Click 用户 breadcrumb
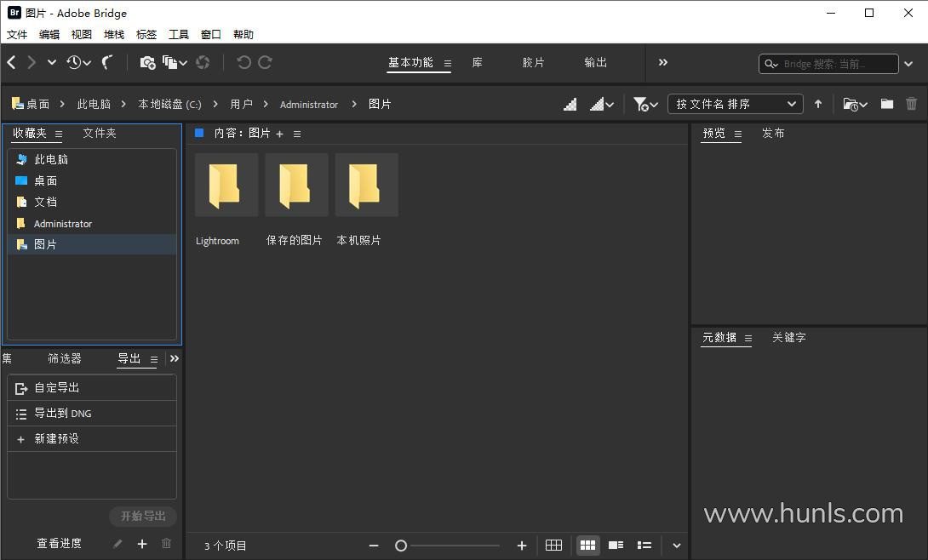928x560 pixels. coord(242,104)
